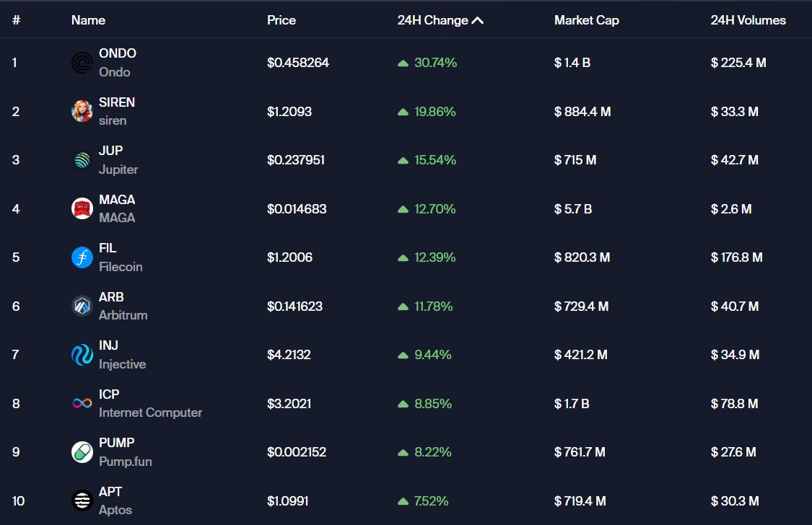Click the up triangle beside 12.39%

point(403,257)
